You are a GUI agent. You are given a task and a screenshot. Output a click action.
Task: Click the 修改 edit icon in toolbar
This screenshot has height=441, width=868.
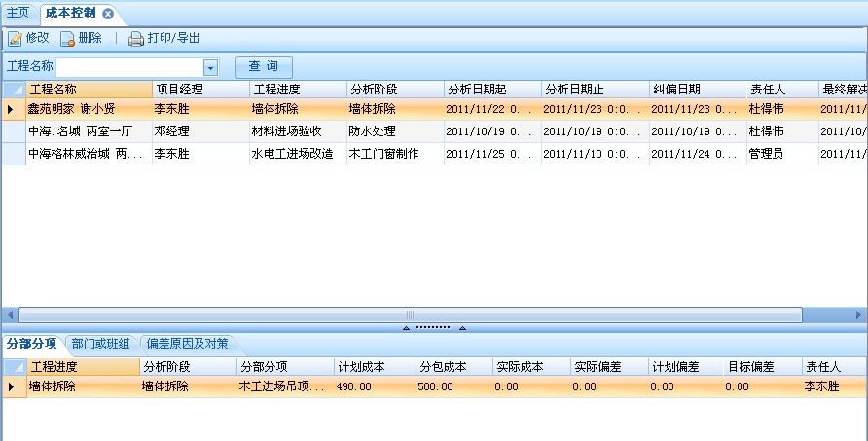click(x=16, y=39)
